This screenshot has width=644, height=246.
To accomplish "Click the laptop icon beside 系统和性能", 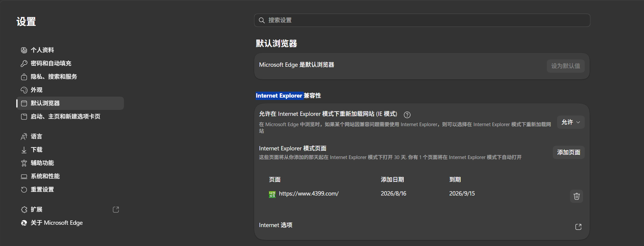I will 24,176.
